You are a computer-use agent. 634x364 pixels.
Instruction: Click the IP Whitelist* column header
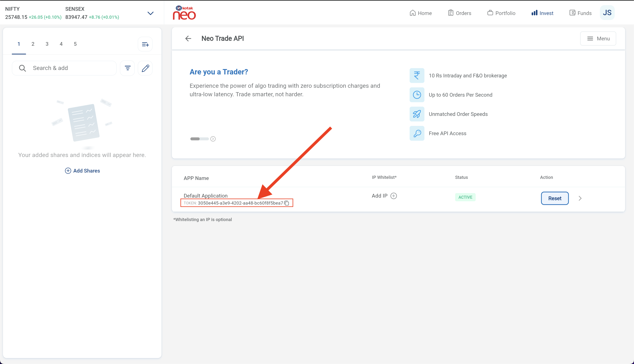coord(384,177)
